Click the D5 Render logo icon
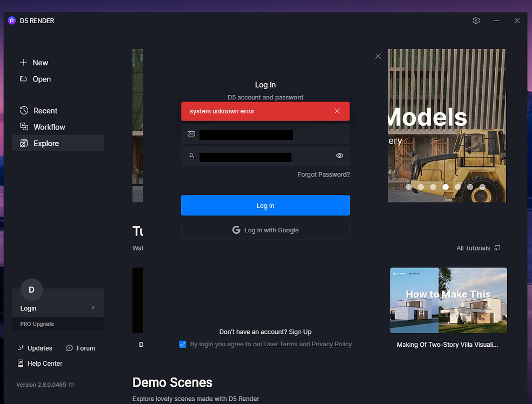 pos(12,21)
